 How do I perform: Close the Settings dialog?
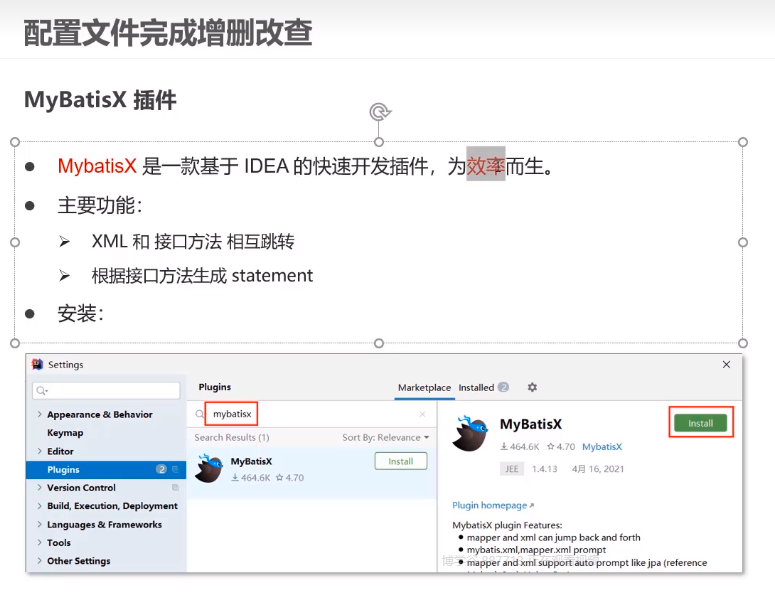pyautogui.click(x=726, y=364)
